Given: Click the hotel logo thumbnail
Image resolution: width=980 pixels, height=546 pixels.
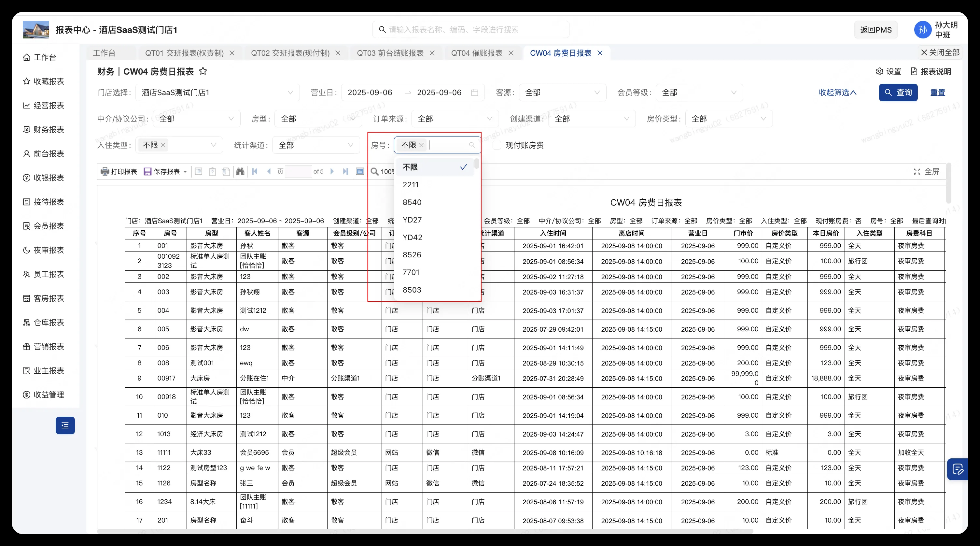Looking at the screenshot, I should [x=36, y=30].
